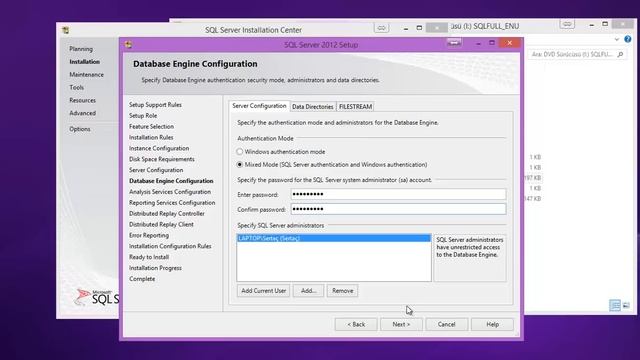Switch Explorer to large icons view
640x360 pixels.
(x=626, y=305)
